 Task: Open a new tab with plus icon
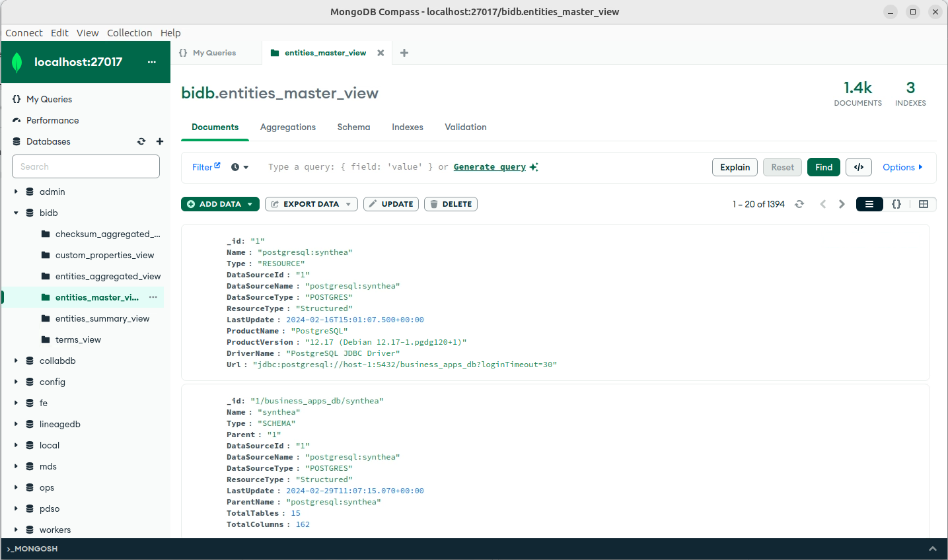tap(404, 53)
